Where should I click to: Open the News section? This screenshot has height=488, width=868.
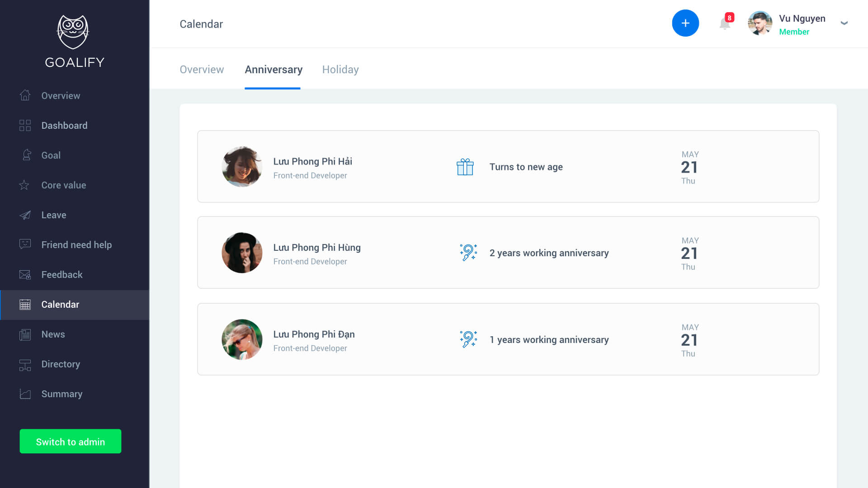pyautogui.click(x=53, y=334)
